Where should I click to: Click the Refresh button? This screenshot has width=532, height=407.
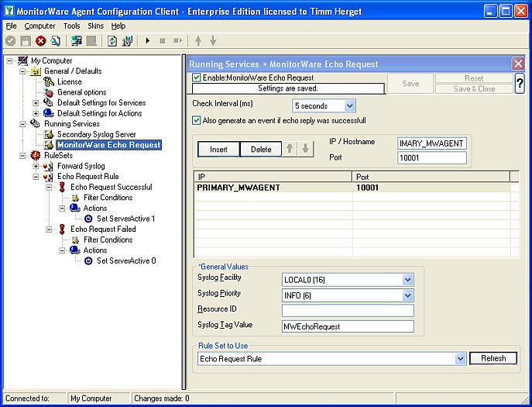[493, 358]
